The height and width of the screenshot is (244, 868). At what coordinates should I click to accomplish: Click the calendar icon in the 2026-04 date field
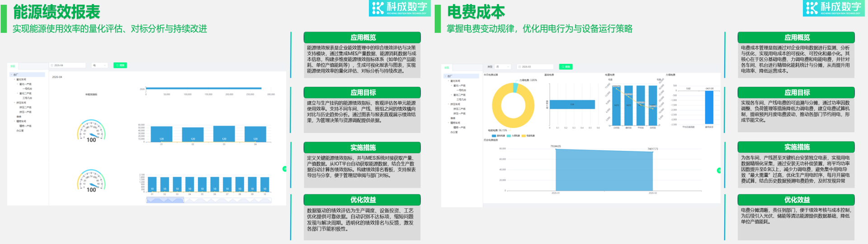click(52, 65)
